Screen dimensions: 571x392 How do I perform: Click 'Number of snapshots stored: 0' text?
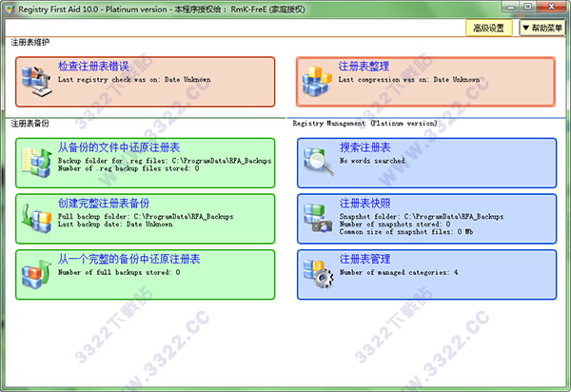(395, 224)
